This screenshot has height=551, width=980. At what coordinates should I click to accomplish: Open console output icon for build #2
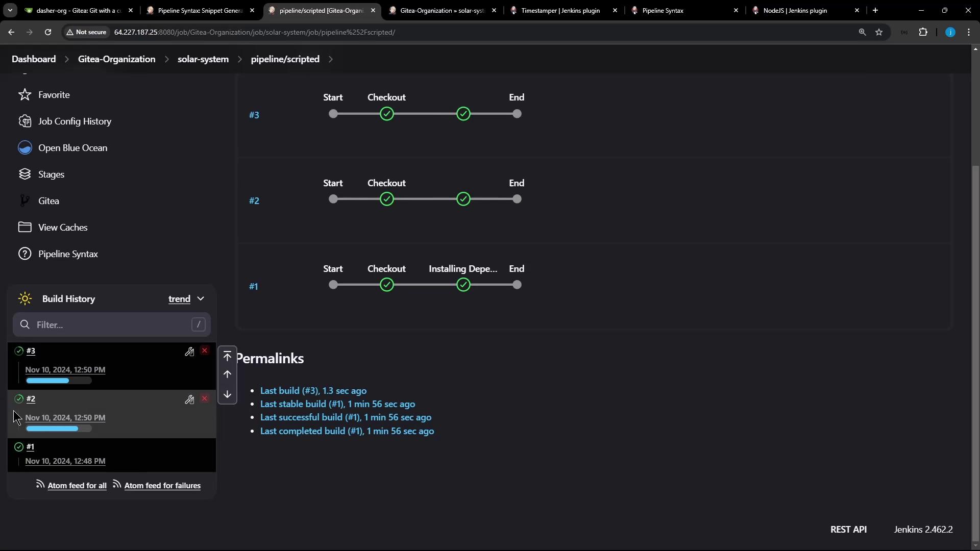click(189, 399)
